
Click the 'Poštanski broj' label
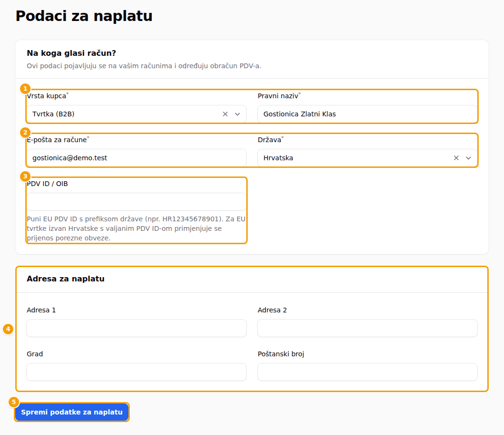pos(281,354)
